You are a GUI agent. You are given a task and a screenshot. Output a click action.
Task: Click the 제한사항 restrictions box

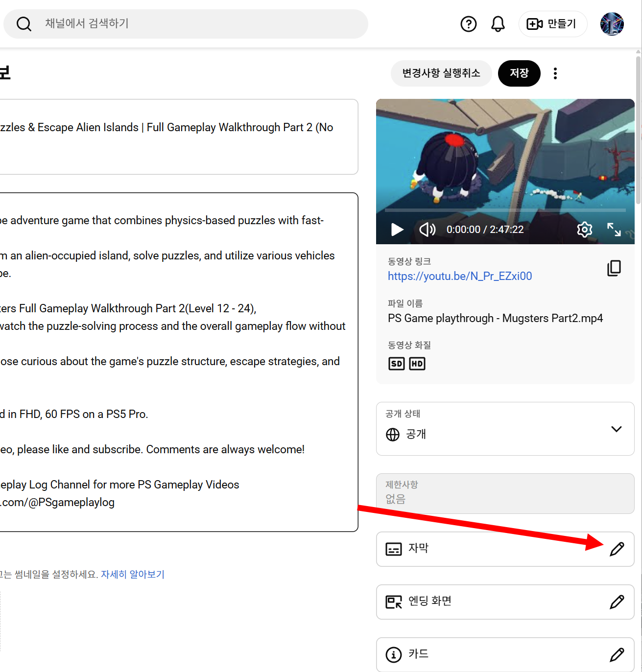[x=505, y=493]
